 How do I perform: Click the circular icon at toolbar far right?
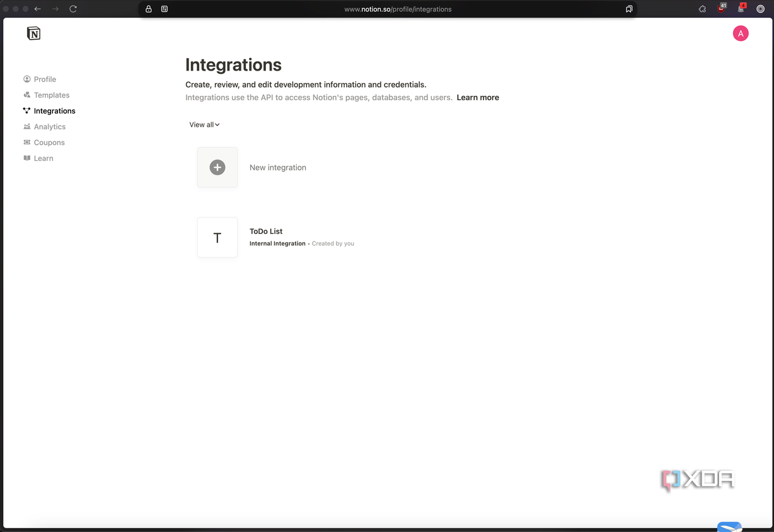click(x=760, y=9)
